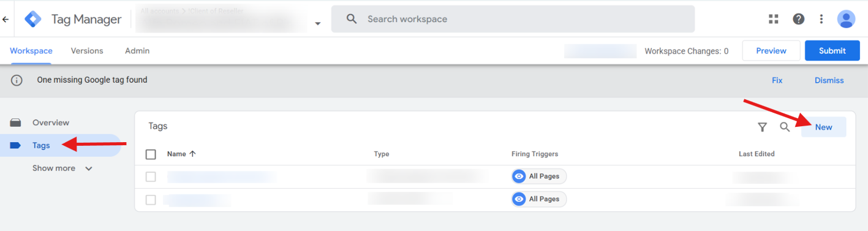Switch to the Admin tab
868x231 pixels.
click(x=137, y=51)
